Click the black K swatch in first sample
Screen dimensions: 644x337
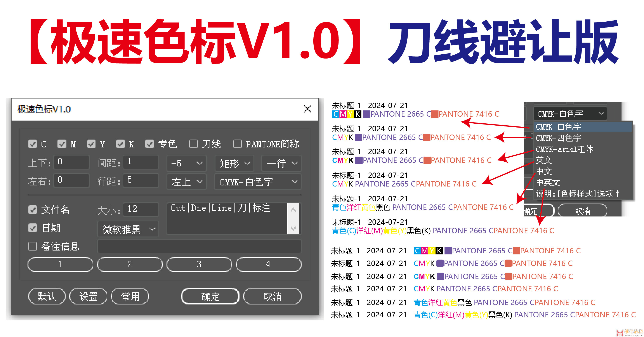pos(358,114)
